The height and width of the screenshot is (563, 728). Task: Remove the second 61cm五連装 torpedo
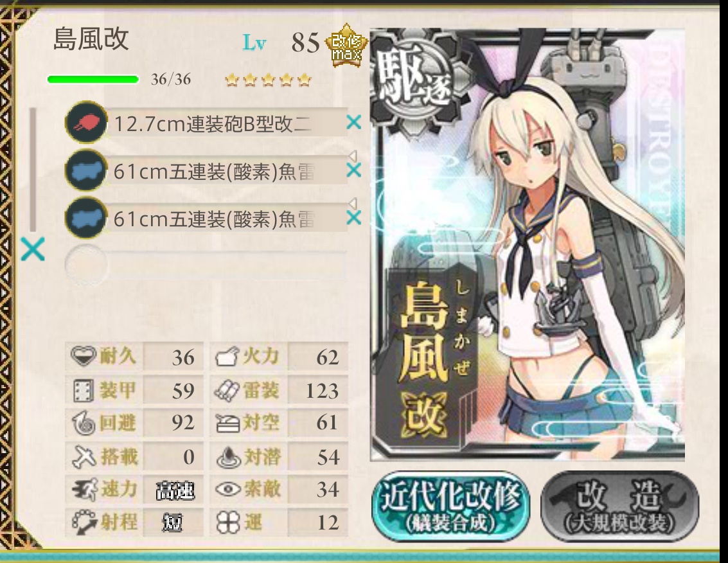tap(354, 217)
